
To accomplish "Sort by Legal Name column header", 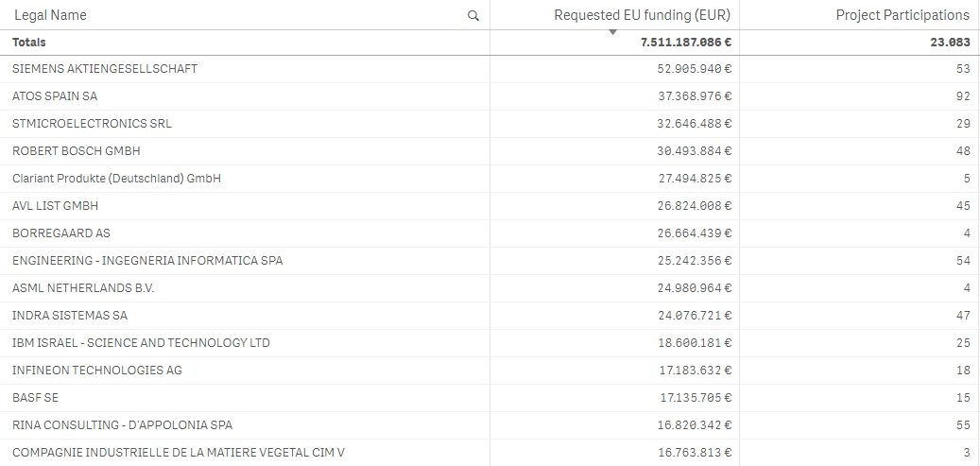I will pos(50,15).
